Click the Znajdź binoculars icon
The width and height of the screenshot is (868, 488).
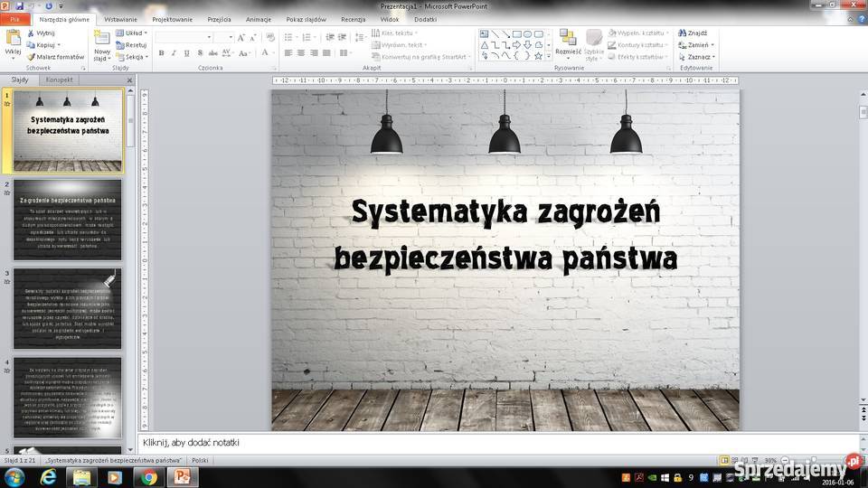682,33
